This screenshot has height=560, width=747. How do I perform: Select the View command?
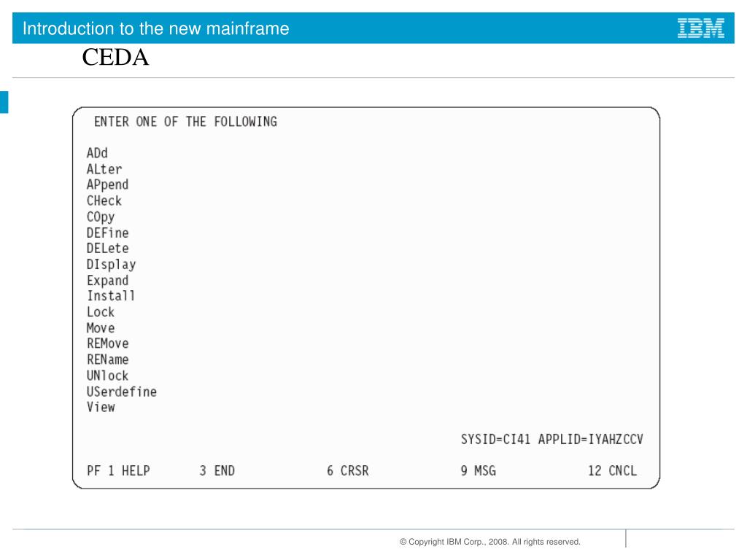101,407
